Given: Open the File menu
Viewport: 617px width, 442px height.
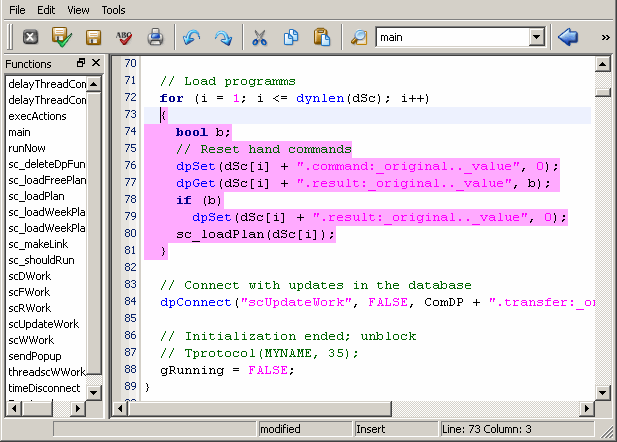Looking at the screenshot, I should point(17,10).
